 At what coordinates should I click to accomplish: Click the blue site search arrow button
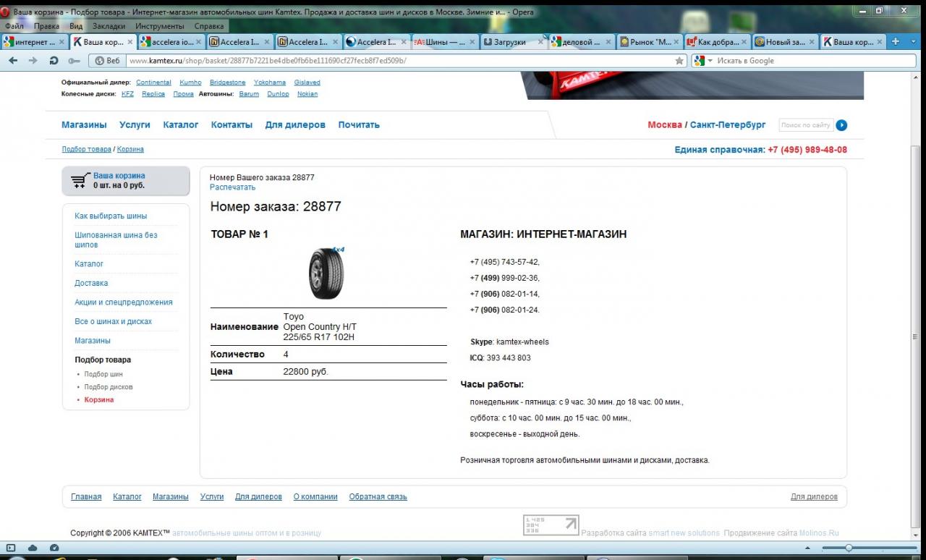[x=841, y=125]
